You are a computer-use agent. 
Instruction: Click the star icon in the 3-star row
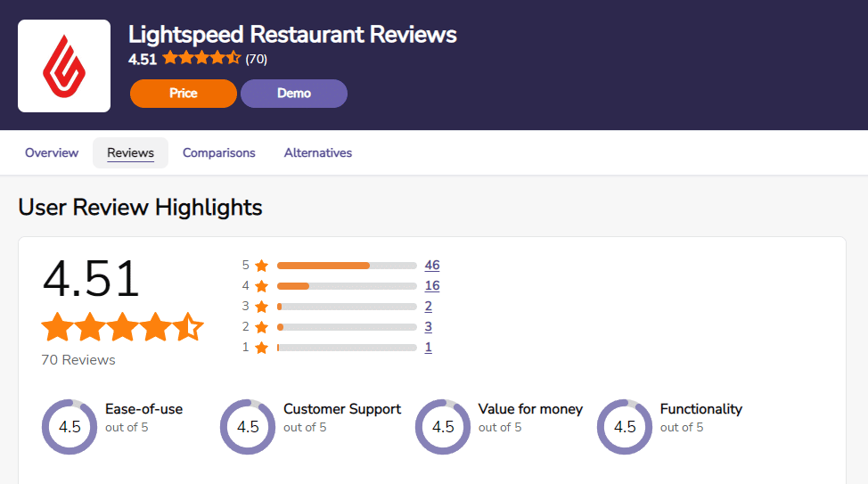point(262,307)
